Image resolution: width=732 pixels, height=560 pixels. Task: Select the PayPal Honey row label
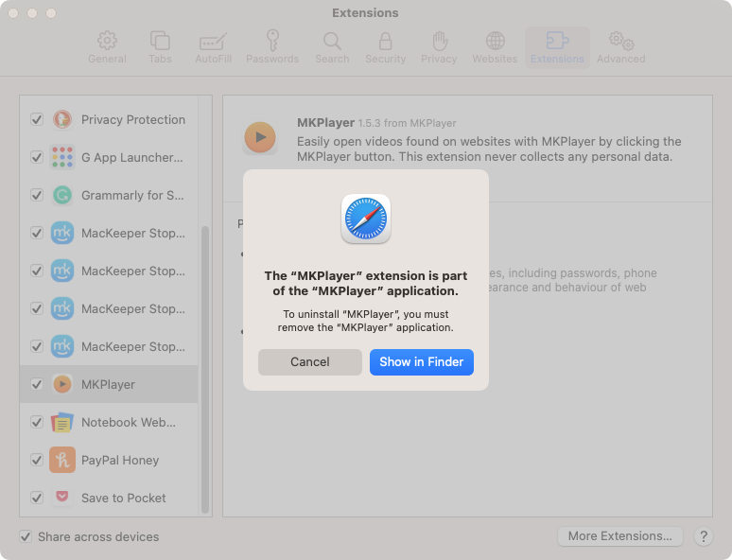click(x=120, y=460)
